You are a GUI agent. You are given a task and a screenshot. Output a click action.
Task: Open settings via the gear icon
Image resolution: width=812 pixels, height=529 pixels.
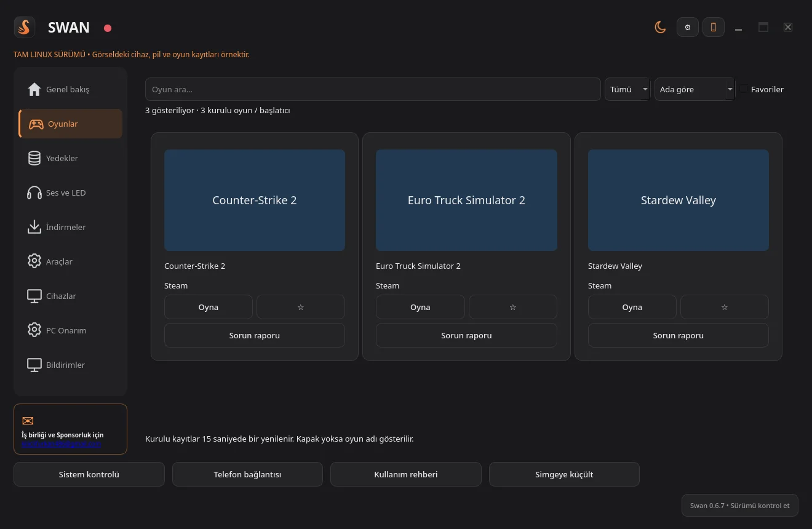(688, 27)
